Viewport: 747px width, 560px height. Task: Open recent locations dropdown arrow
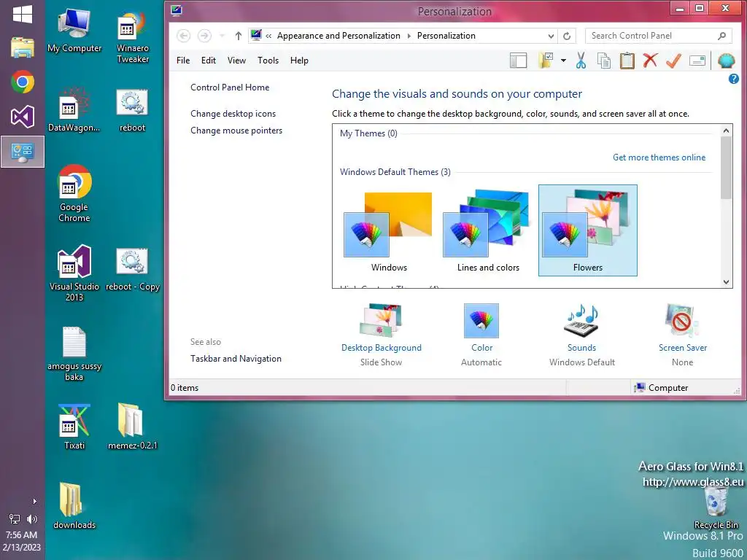(222, 36)
